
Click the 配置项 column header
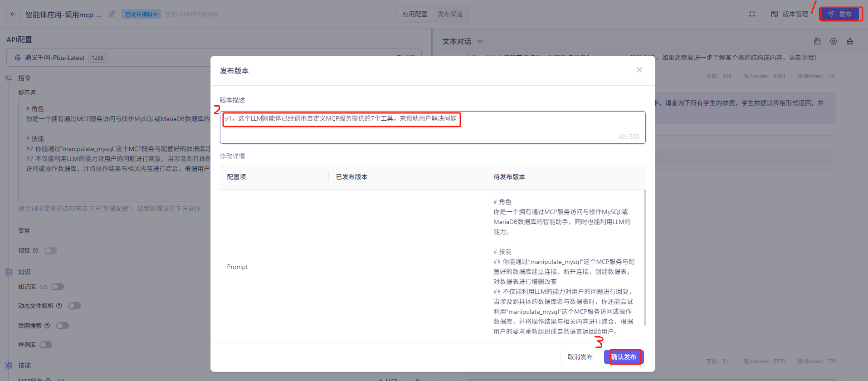click(236, 177)
